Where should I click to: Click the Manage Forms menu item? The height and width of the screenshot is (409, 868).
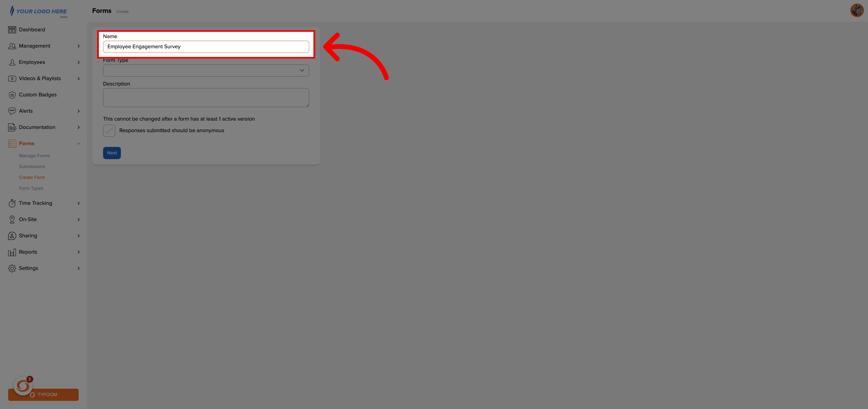click(34, 156)
